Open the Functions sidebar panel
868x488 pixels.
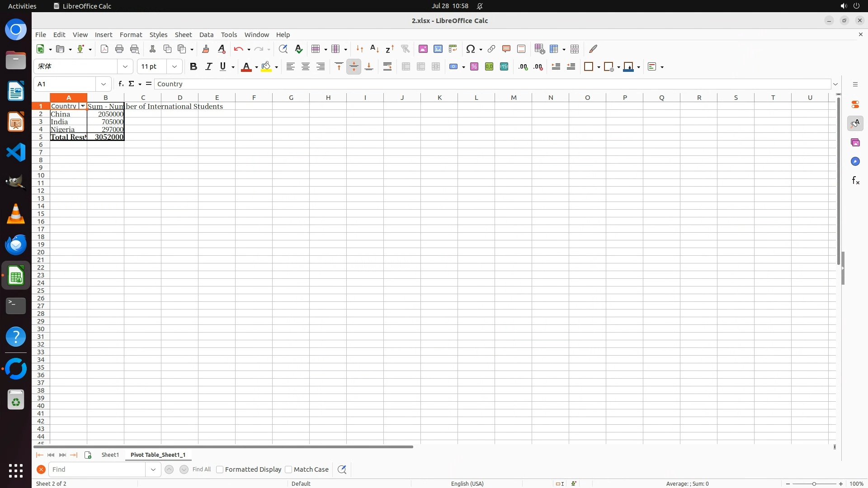coord(855,181)
